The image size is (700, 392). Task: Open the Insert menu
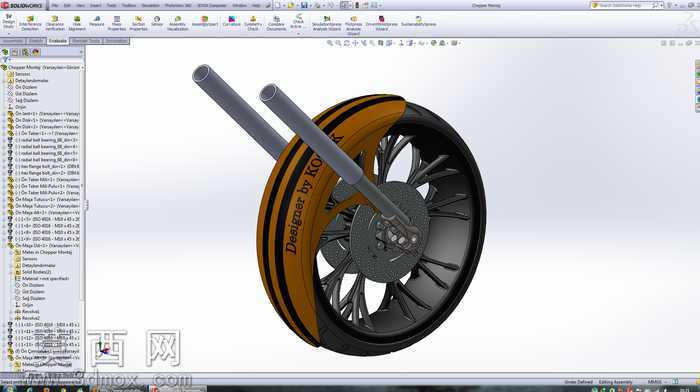click(x=96, y=5)
